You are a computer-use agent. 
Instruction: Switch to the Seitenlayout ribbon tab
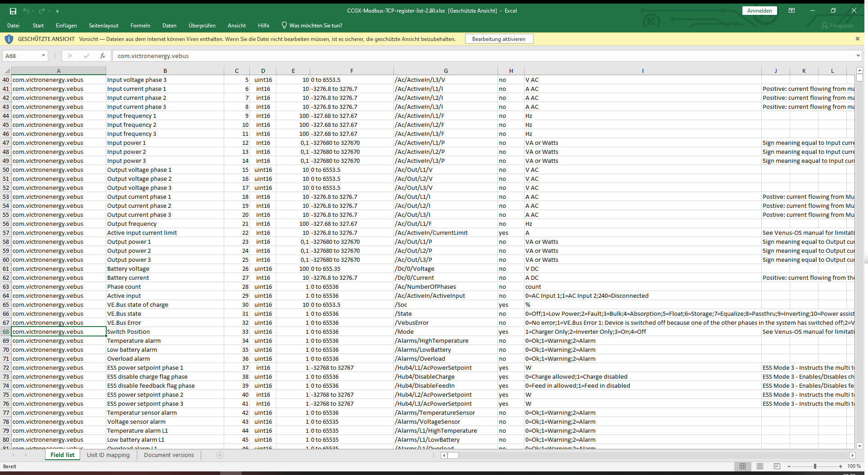click(104, 26)
